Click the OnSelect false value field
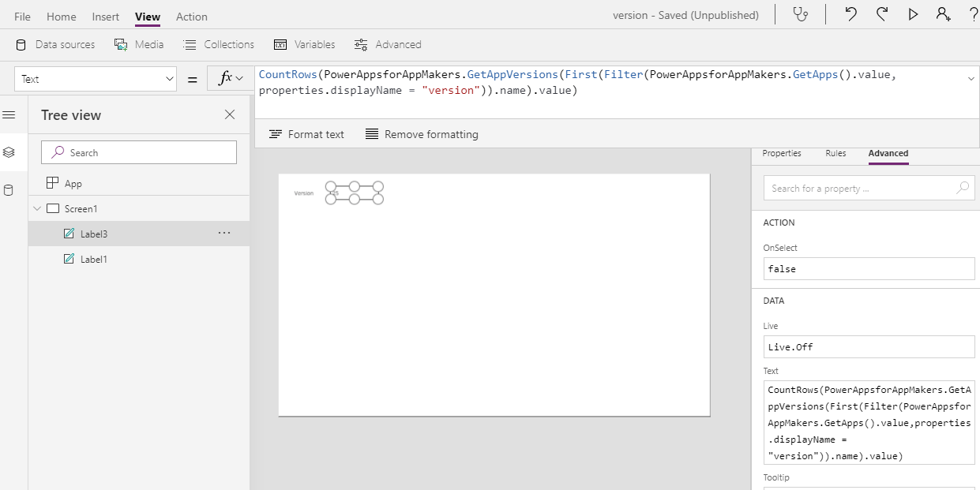Image resolution: width=980 pixels, height=490 pixels. click(869, 268)
